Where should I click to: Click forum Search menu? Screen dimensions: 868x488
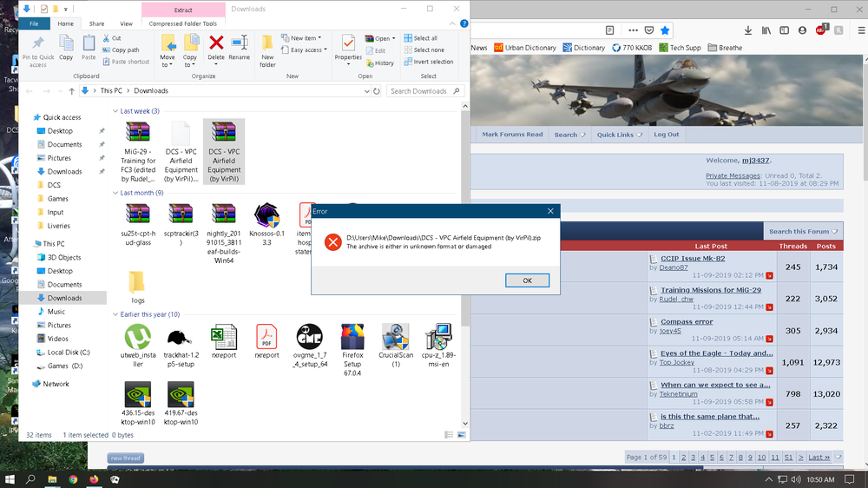click(x=569, y=135)
